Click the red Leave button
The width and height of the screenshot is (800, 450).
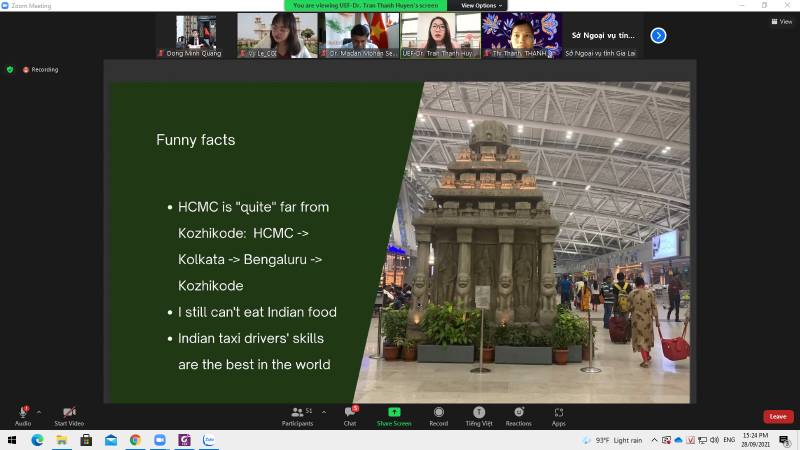778,416
